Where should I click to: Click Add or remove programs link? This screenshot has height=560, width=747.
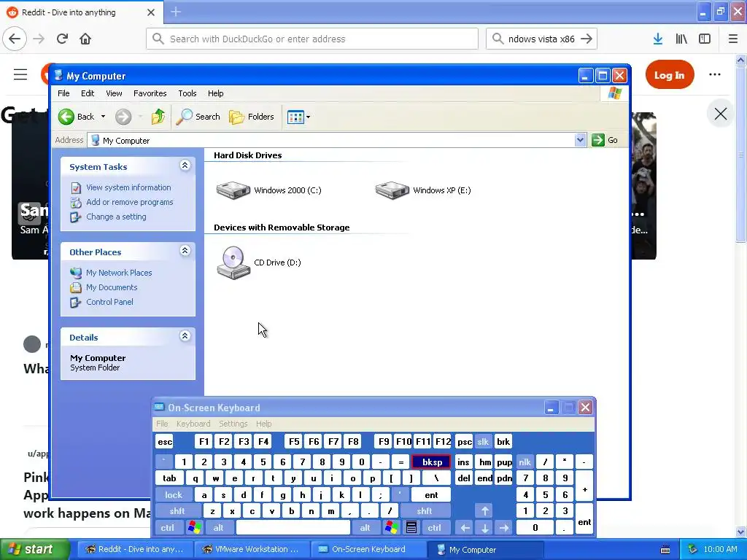coord(130,202)
